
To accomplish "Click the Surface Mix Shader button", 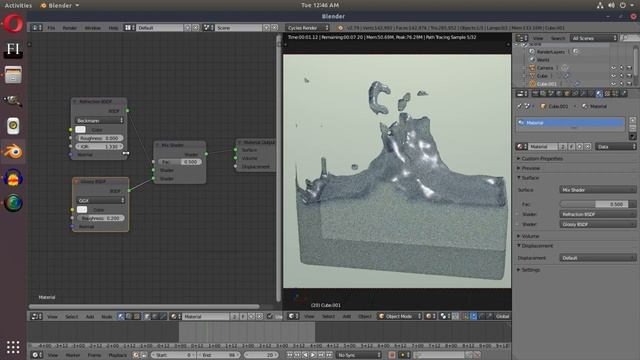I will coord(598,190).
